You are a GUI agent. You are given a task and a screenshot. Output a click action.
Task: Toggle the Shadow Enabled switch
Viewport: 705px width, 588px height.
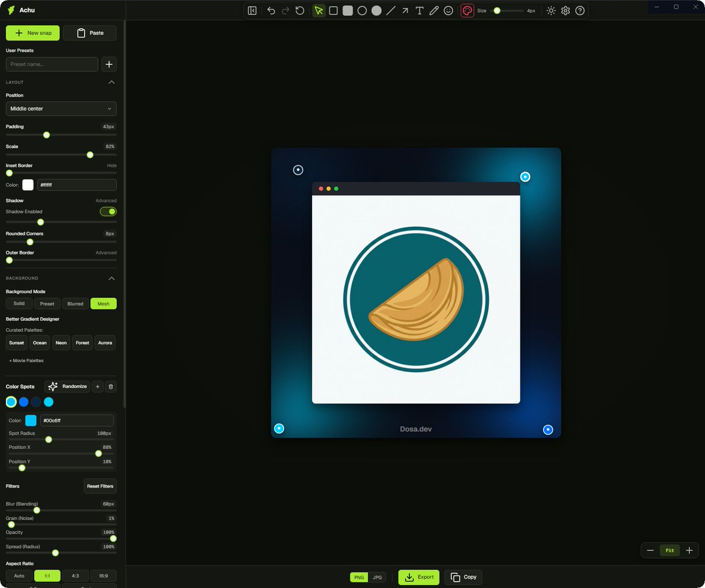tap(108, 211)
